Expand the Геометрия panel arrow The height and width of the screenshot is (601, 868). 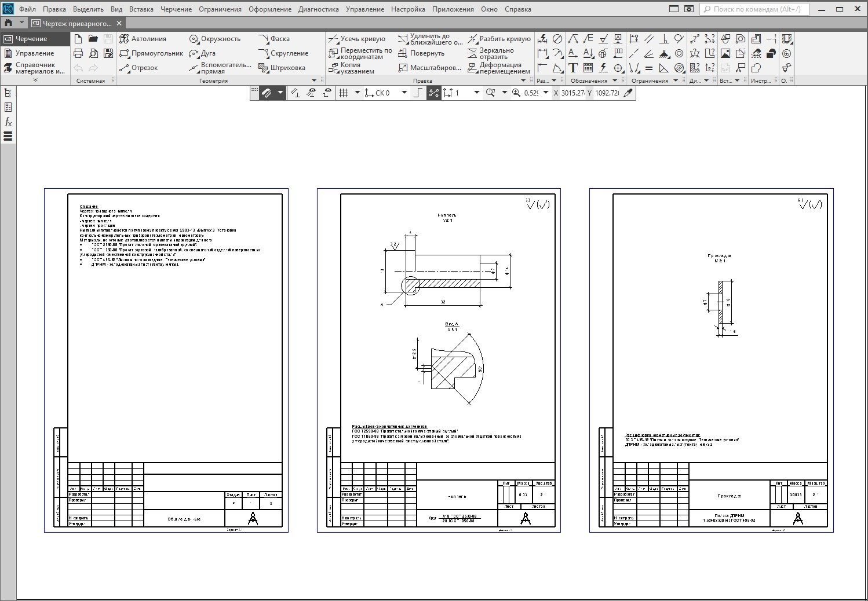tap(315, 81)
